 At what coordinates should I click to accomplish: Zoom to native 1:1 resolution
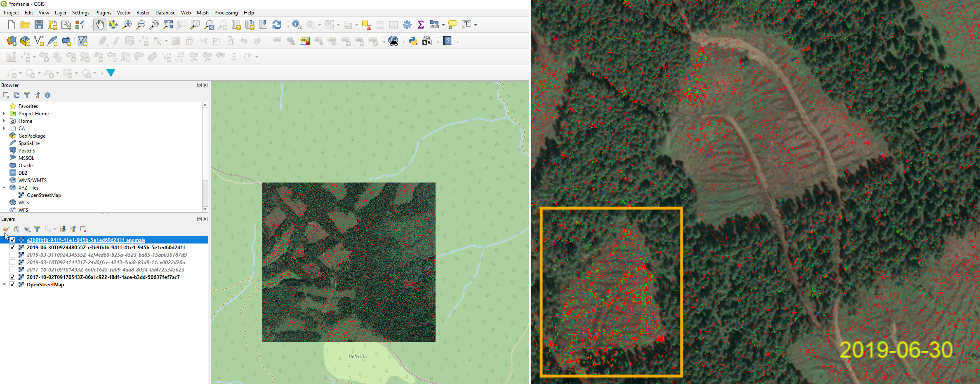[x=154, y=25]
